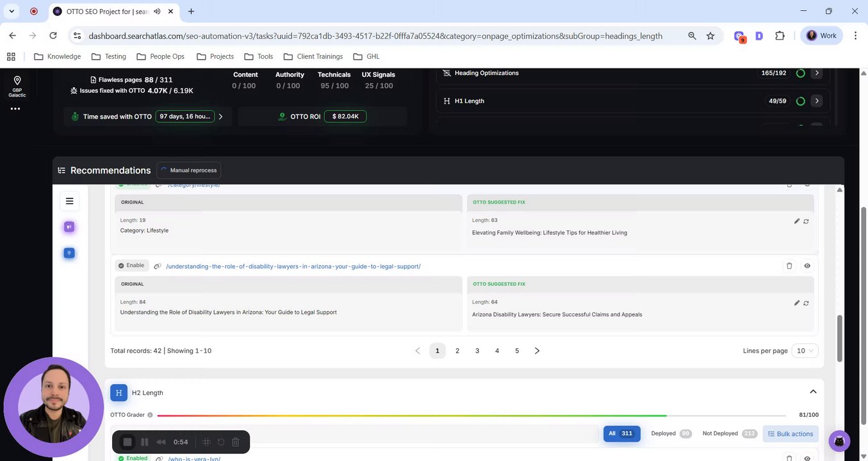Go to pagination page 5
The image size is (868, 461).
click(517, 351)
